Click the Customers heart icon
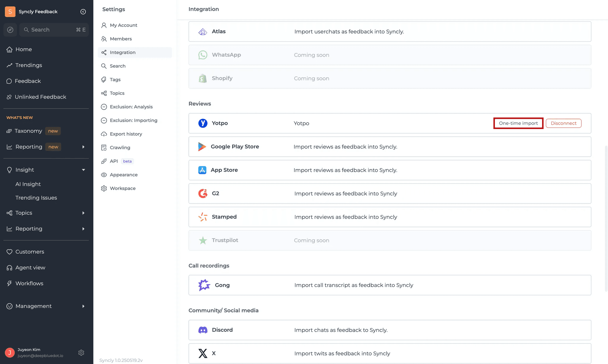Viewport: 608px width, 364px height. click(x=9, y=252)
